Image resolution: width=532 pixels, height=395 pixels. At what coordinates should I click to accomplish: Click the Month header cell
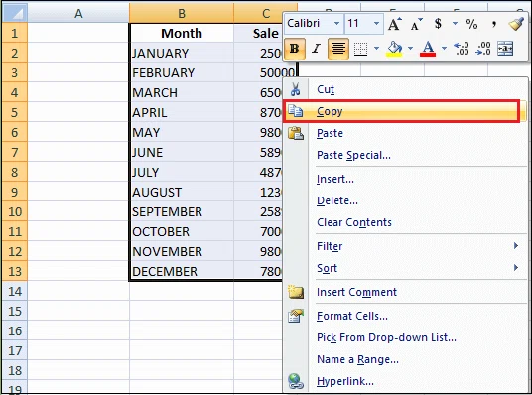(x=182, y=33)
